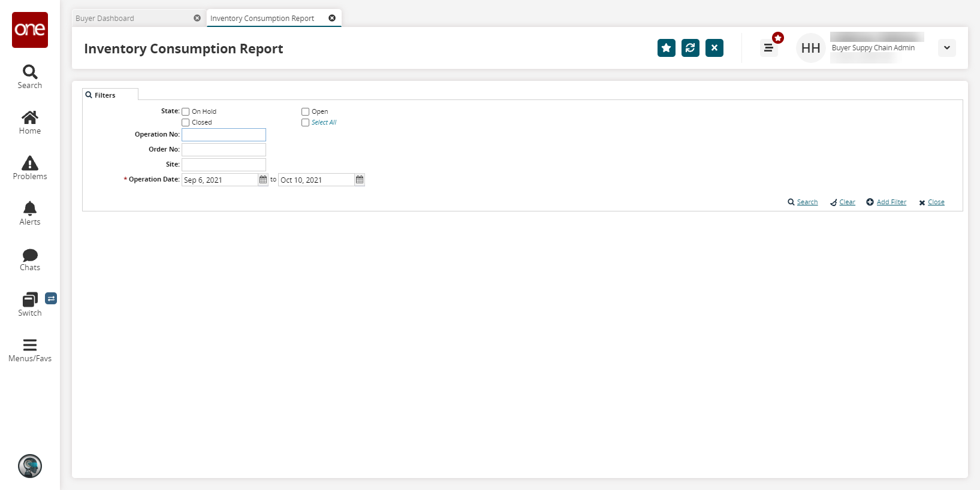Refresh the Inventory Consumption Report
Image resolution: width=980 pixels, height=490 pixels.
point(690,48)
